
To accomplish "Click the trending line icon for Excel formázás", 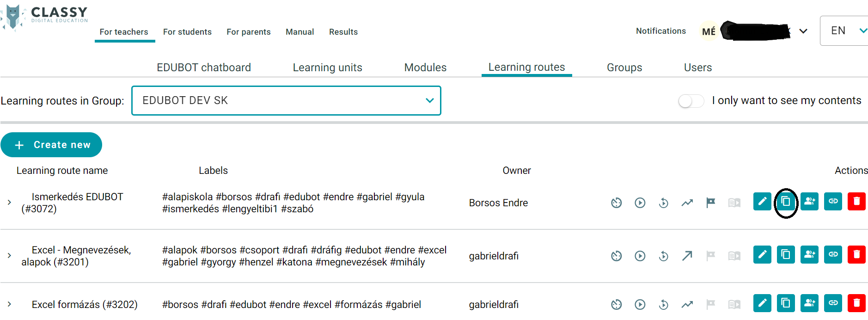I will pos(687,304).
